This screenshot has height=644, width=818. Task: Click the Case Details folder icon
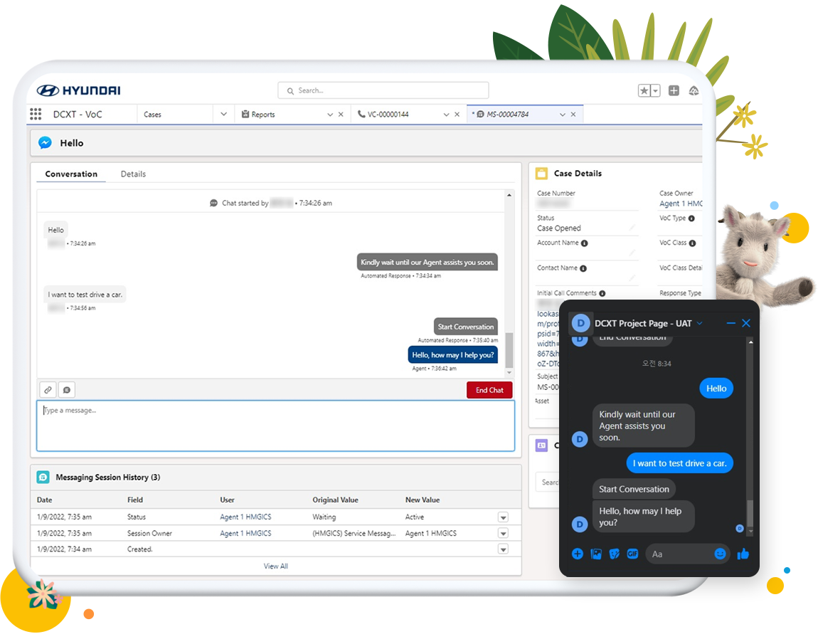[x=541, y=173]
